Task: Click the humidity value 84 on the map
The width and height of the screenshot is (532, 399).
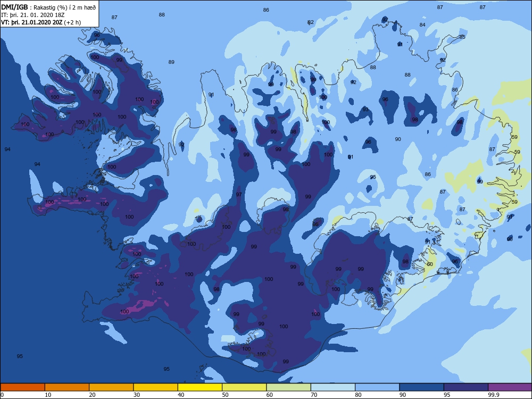Action: pyautogui.click(x=422, y=25)
